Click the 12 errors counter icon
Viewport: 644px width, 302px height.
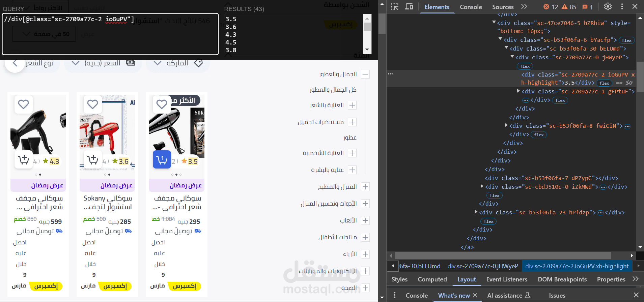point(551,7)
